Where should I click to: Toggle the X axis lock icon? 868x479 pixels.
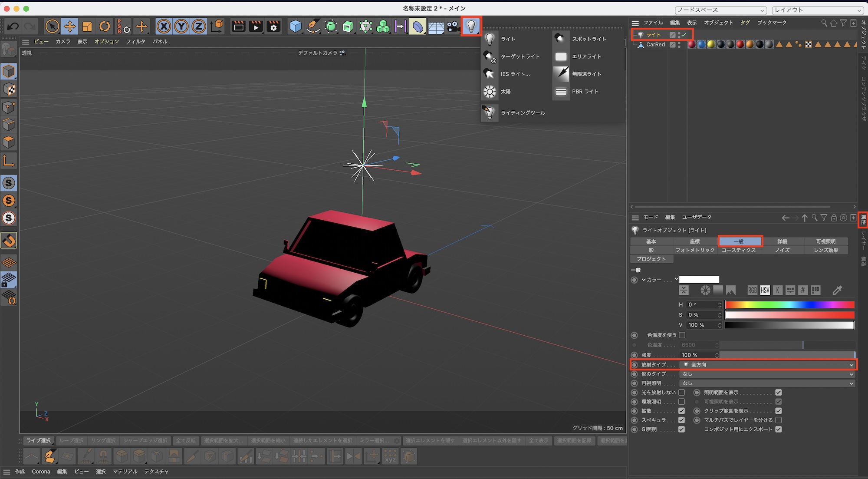(164, 27)
